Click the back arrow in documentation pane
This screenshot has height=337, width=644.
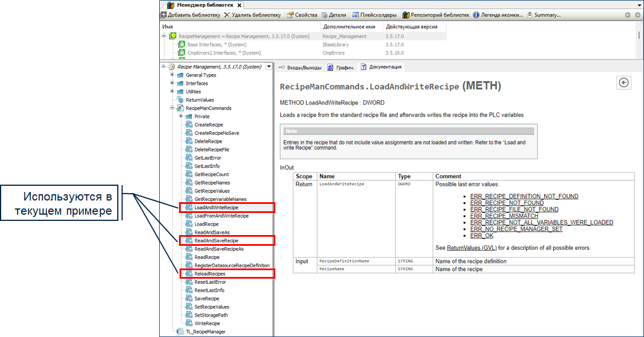(x=623, y=83)
